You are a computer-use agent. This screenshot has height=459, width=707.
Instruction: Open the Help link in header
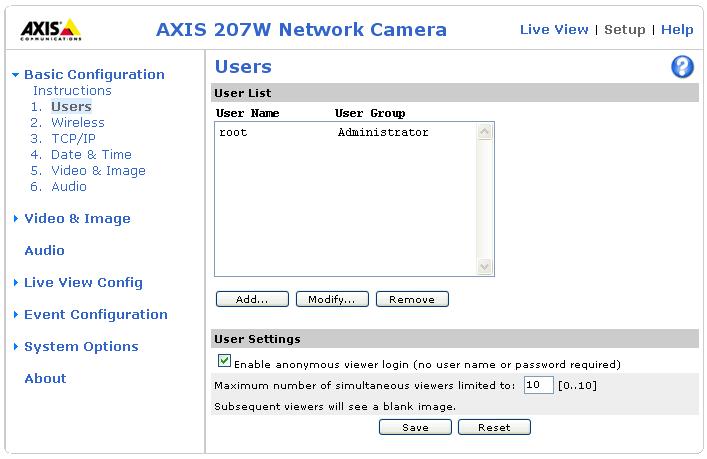pos(677,30)
